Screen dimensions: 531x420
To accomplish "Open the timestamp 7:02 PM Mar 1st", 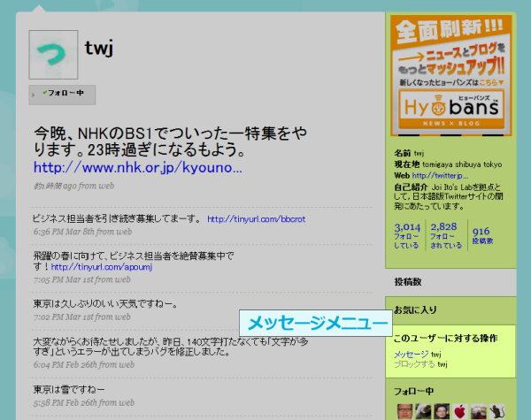I will (x=64, y=317).
